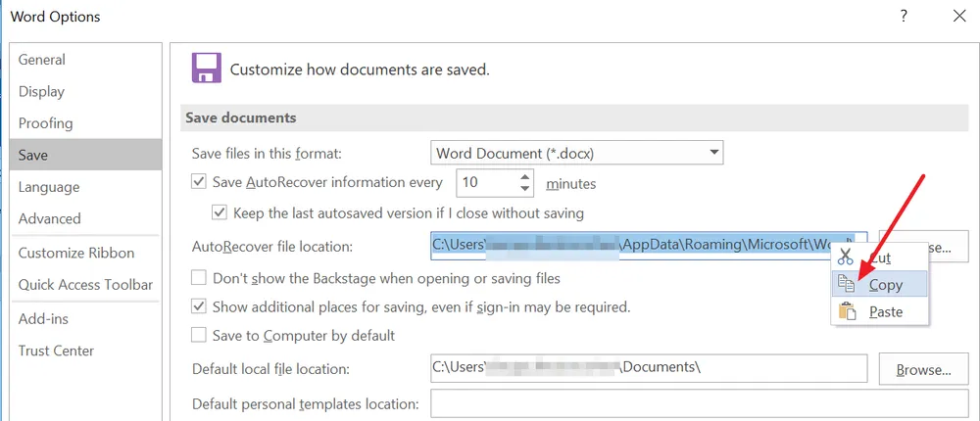Screen dimensions: 980x421
Task: Open the Quick Access Toolbar category
Action: point(85,285)
